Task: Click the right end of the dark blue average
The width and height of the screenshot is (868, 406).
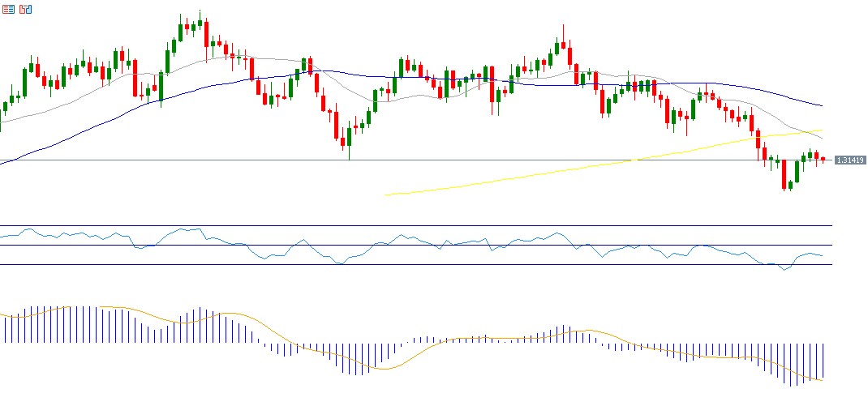Action: pos(822,105)
